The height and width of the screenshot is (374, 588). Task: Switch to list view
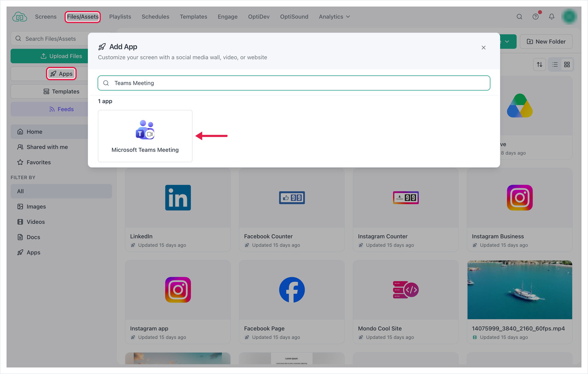click(555, 65)
